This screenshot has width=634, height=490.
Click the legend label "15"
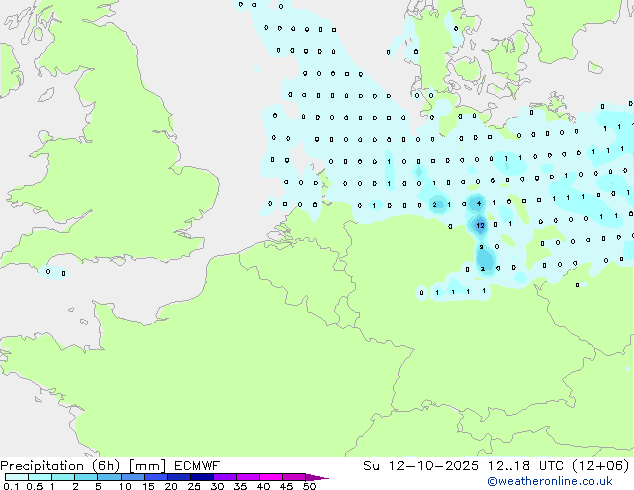click(x=148, y=486)
